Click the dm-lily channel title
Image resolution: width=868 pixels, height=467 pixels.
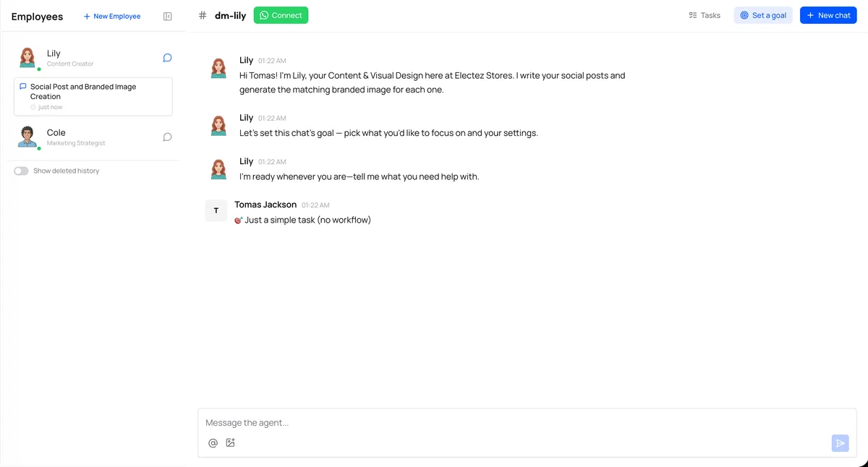click(231, 15)
